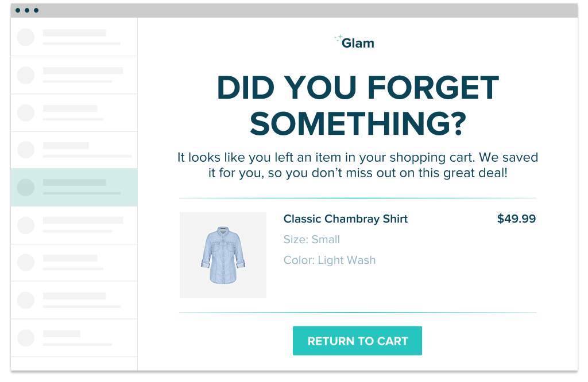The height and width of the screenshot is (382, 588).
Task: Click the Did You Forget Something heading
Action: tap(357, 106)
